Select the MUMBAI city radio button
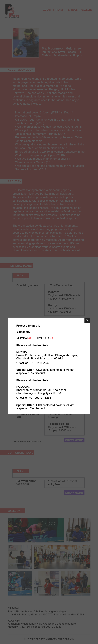 (x=30, y=338)
